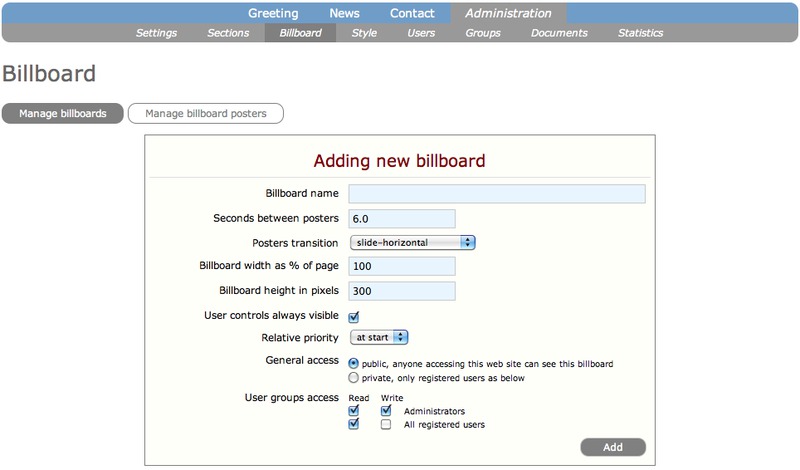Viewport: 800px width, 470px height.
Task: Enable Write access for All registered users
Action: pos(385,424)
